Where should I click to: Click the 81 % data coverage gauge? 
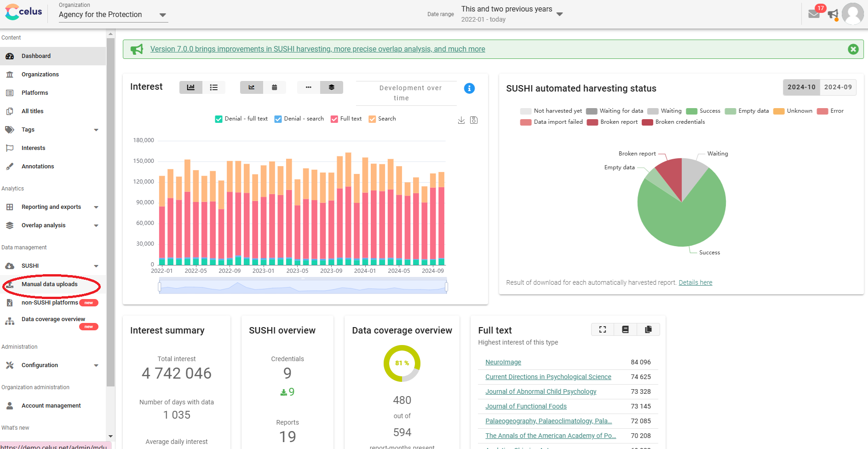click(x=402, y=363)
